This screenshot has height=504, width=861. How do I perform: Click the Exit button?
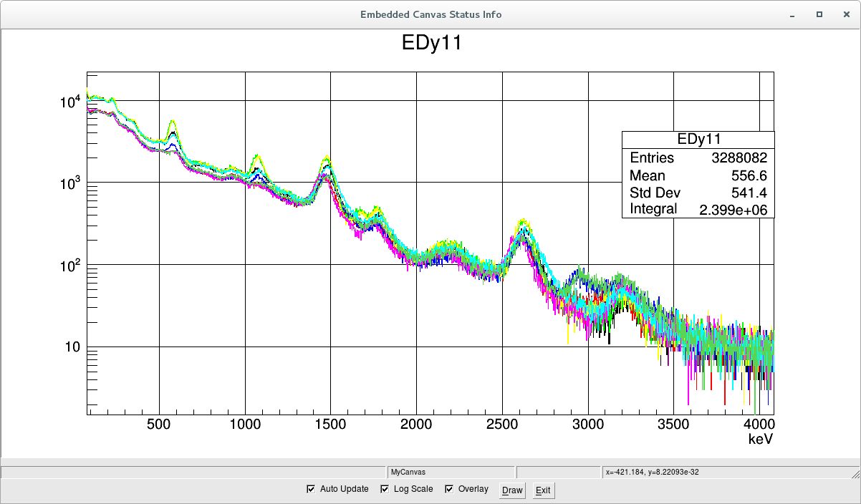click(x=543, y=490)
